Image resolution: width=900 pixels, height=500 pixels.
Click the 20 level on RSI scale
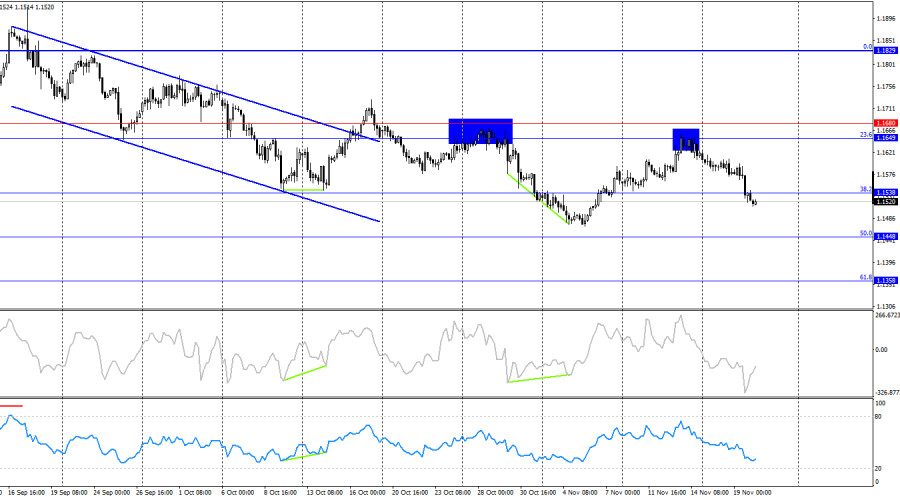pyautogui.click(x=878, y=469)
